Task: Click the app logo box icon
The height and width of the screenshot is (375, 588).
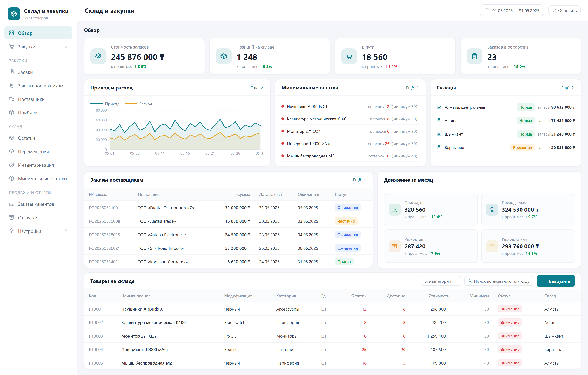Action: click(14, 14)
